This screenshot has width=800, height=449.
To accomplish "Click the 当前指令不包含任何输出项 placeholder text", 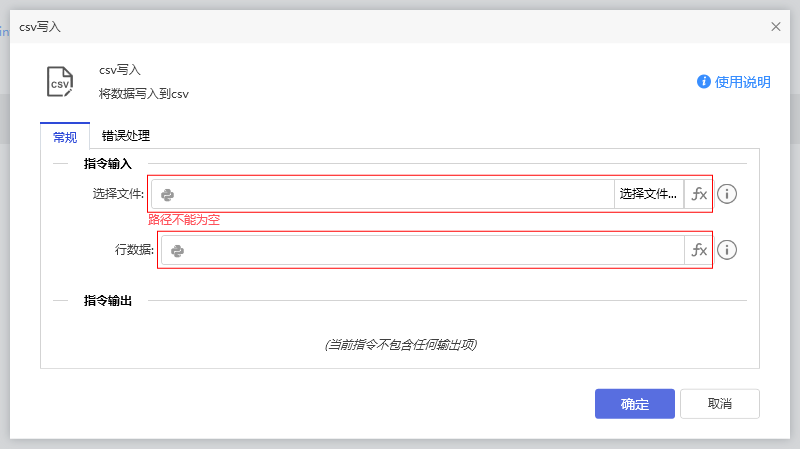I will (400, 345).
